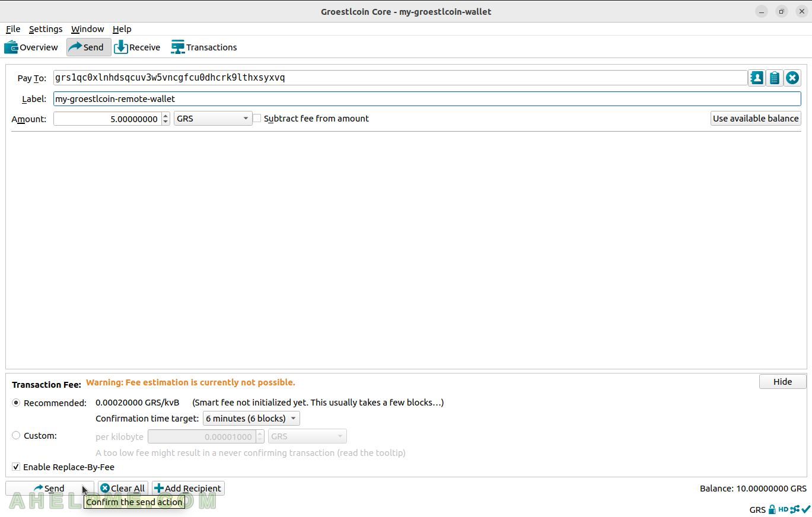Remove this recipient entry with the X icon
This screenshot has width=812, height=517.
[792, 78]
